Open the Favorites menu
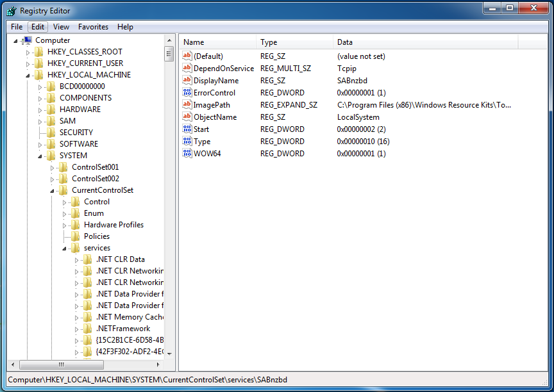Viewport: 554px width, 392px height. click(x=93, y=27)
